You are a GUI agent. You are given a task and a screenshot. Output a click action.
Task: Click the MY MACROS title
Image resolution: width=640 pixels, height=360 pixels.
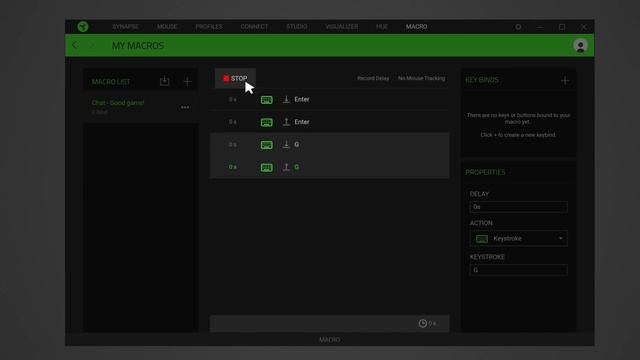(138, 45)
